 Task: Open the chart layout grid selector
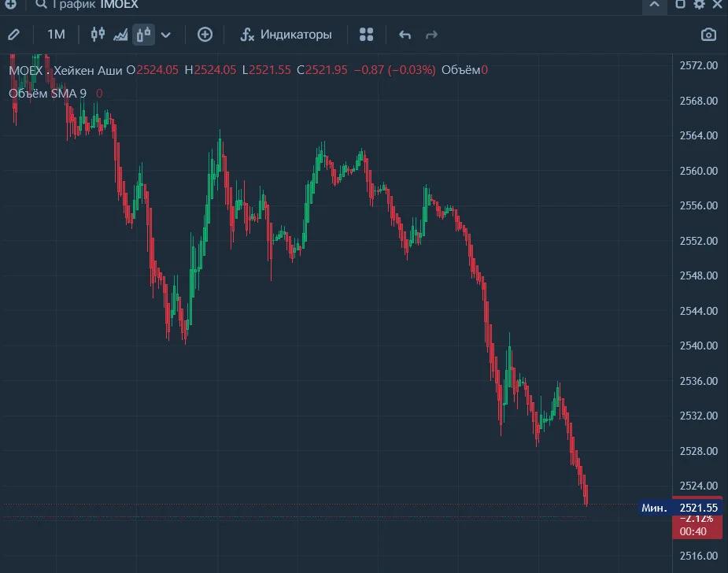(x=366, y=35)
